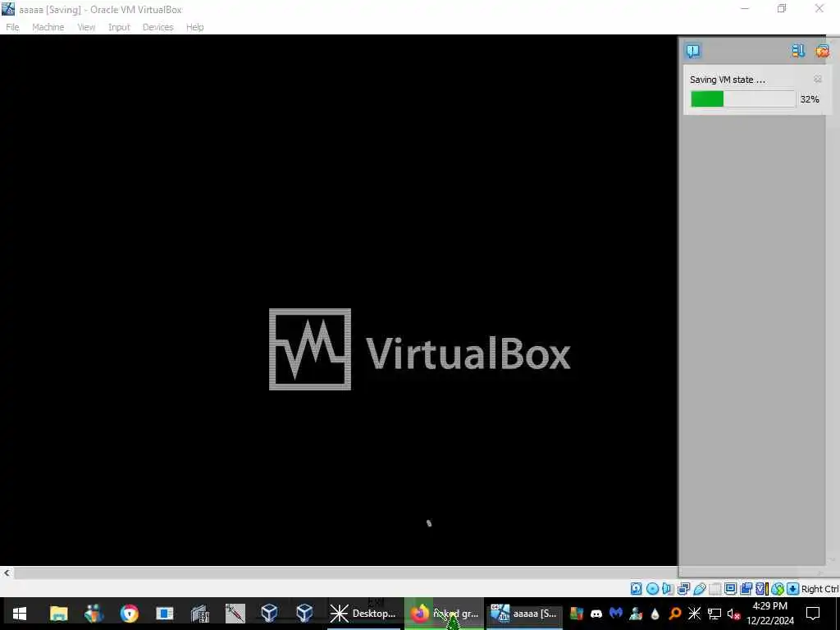Open the clock showing 4:29 PM

point(769,614)
